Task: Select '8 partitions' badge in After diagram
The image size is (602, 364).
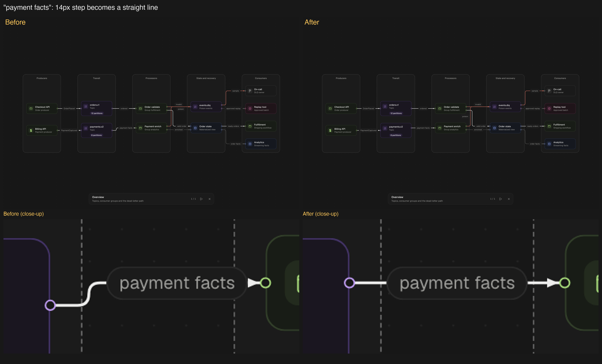Action: [396, 135]
